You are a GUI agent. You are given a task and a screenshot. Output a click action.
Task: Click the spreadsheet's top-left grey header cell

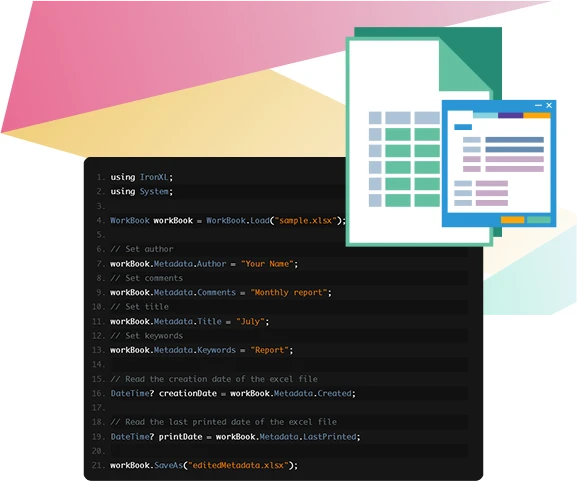point(375,118)
